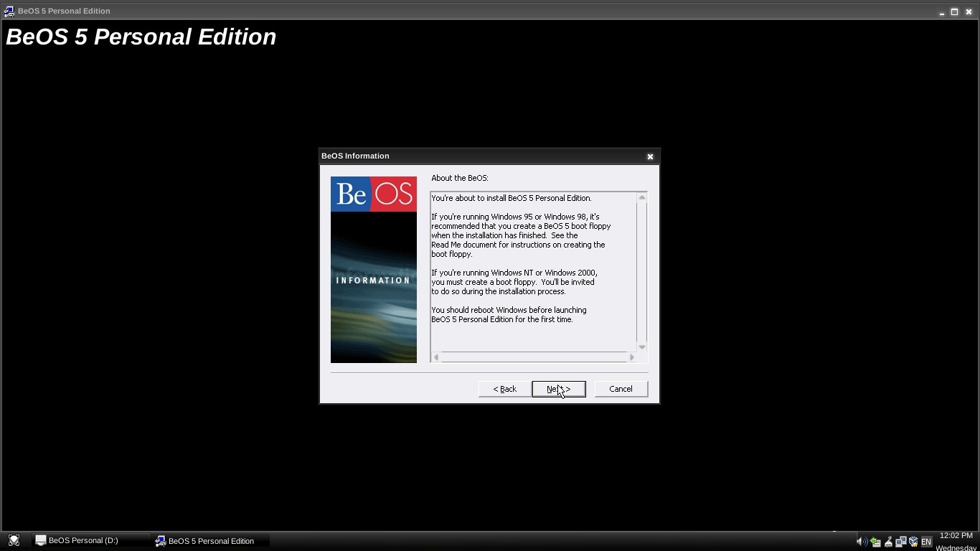Screen dimensions: 980x551
Task: Click the VirtualBox cube tray icon
Action: 913,542
